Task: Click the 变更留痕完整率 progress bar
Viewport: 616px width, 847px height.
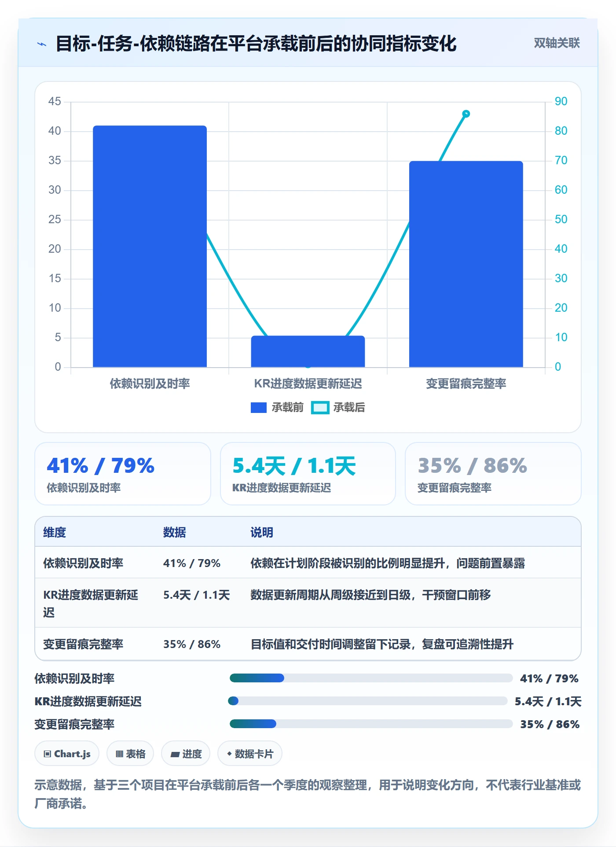Action: [371, 724]
